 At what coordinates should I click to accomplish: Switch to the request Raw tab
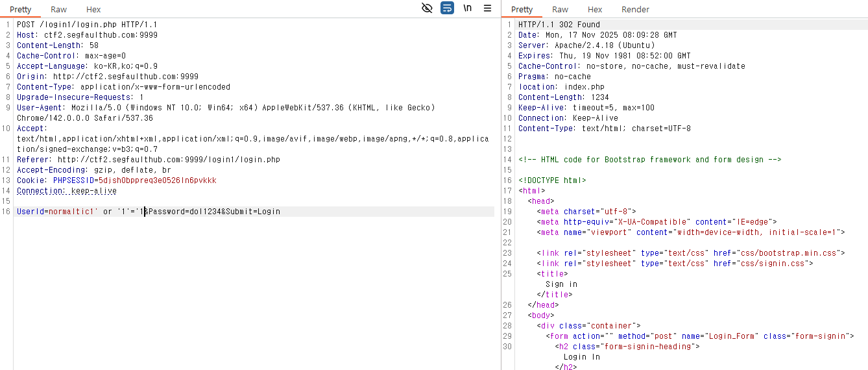tap(58, 10)
